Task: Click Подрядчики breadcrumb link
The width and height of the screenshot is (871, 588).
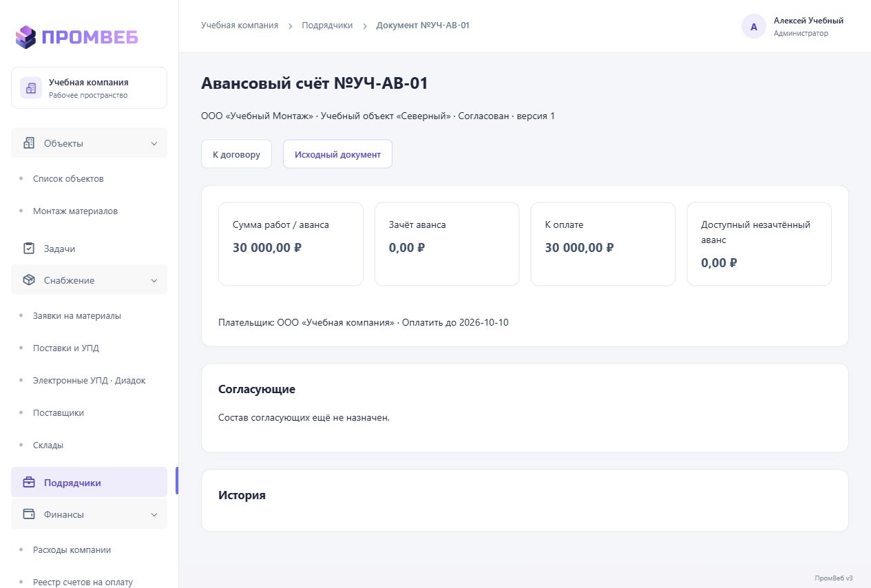Action: [327, 25]
